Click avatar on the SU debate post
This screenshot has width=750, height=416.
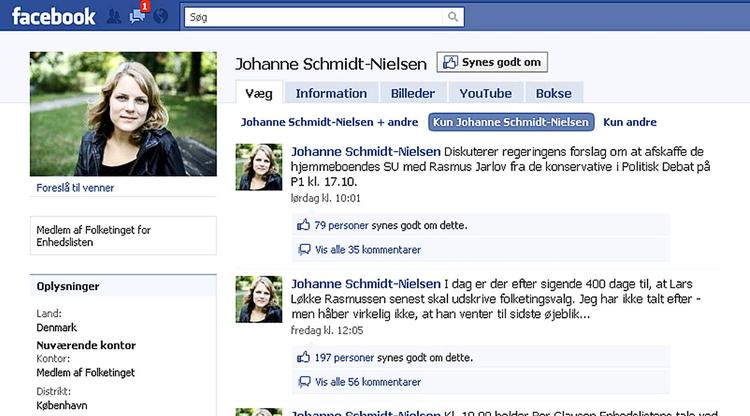[259, 167]
